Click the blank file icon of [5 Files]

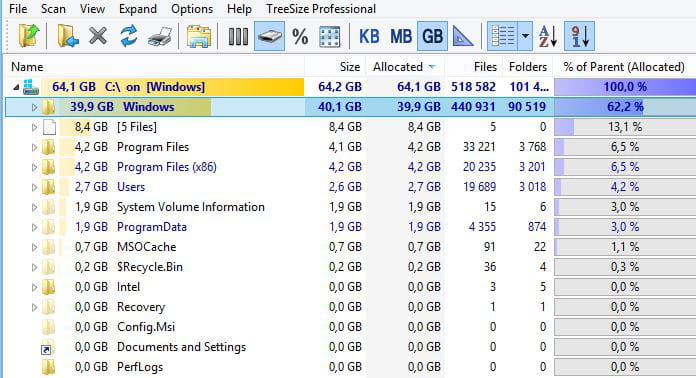point(49,127)
